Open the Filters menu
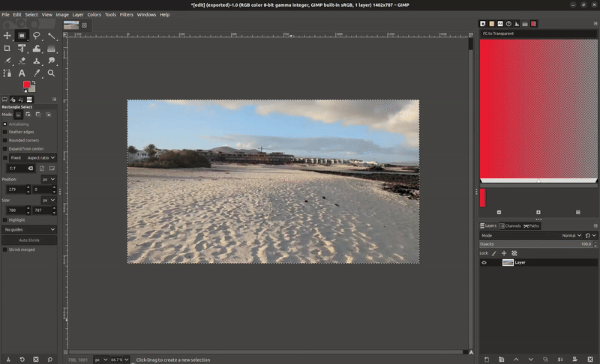 click(126, 14)
